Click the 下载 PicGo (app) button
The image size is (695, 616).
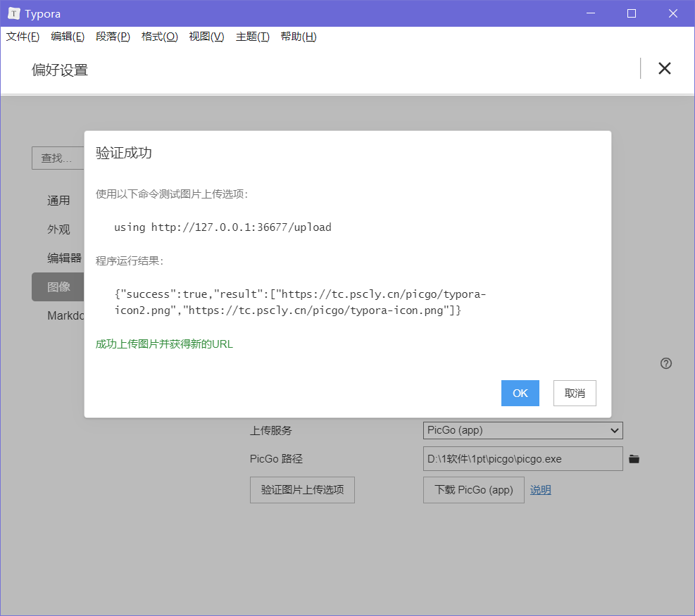473,490
